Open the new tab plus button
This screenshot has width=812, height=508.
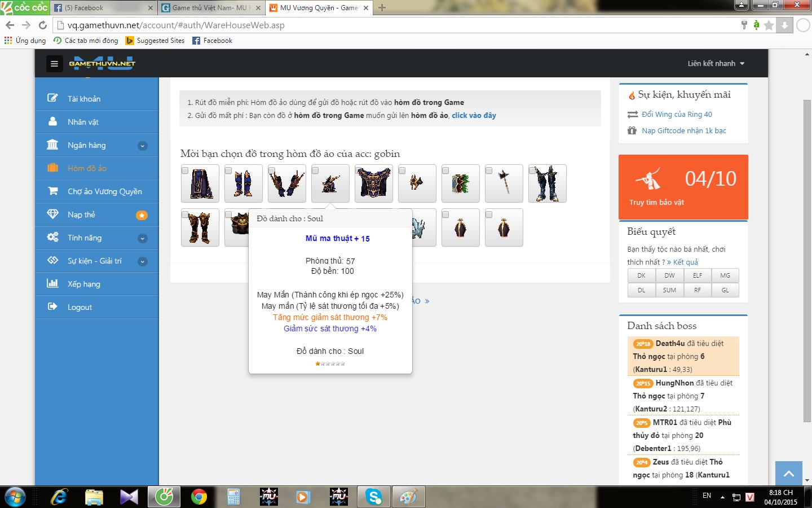click(x=382, y=8)
